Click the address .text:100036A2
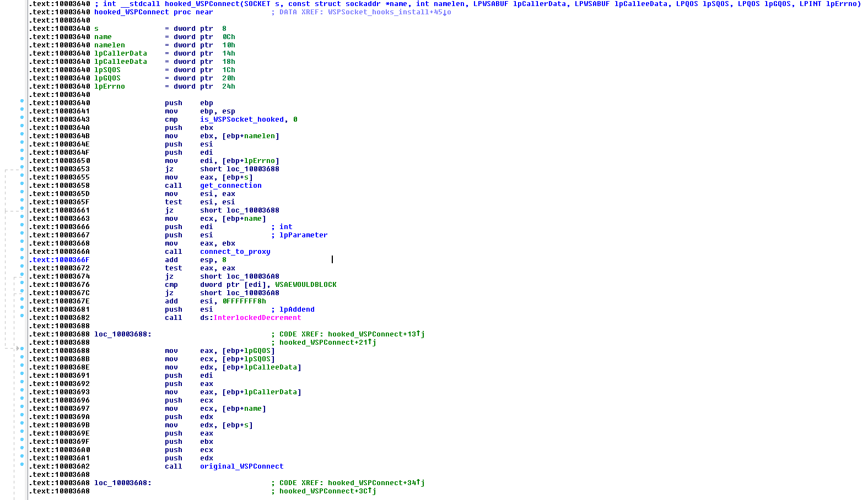 [60, 466]
